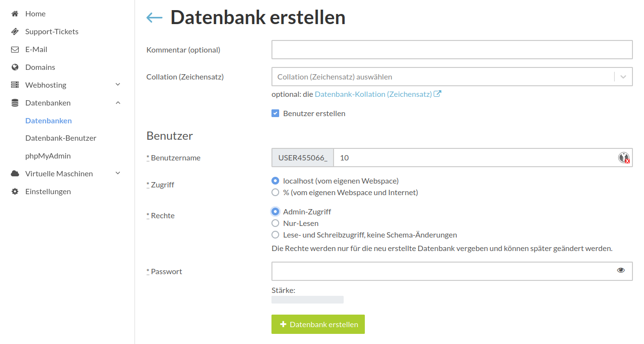Viewport: 644px width, 344px height.
Task: Click into the Kommentar (optional) text field
Action: (451, 50)
